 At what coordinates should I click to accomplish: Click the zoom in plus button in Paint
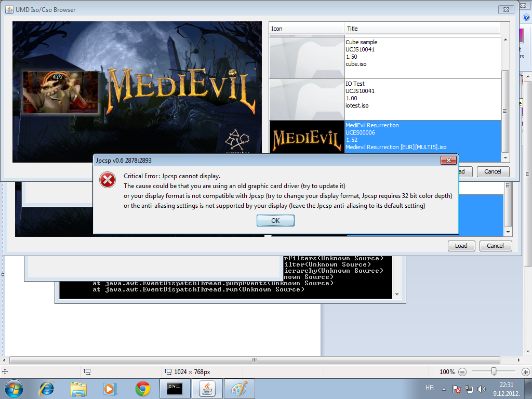pos(524,371)
